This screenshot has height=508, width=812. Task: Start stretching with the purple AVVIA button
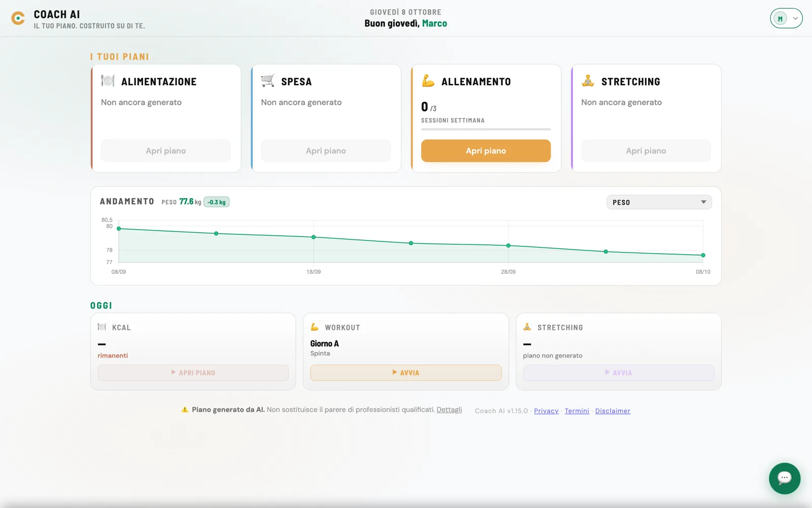tap(619, 373)
